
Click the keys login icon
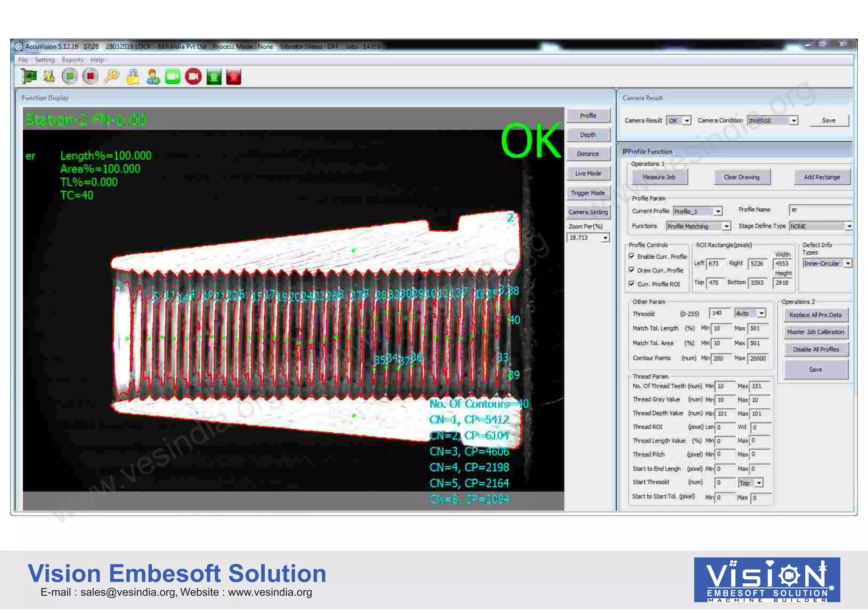[x=111, y=77]
